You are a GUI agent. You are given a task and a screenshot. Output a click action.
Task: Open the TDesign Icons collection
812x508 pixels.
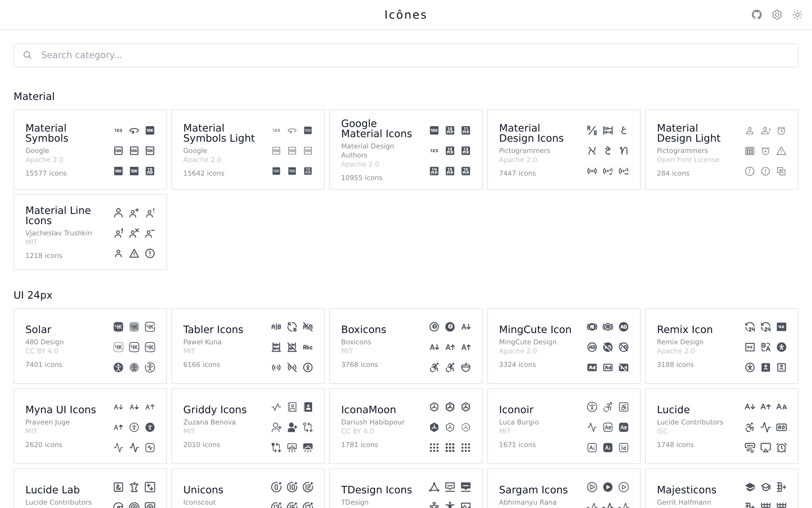pyautogui.click(x=406, y=489)
